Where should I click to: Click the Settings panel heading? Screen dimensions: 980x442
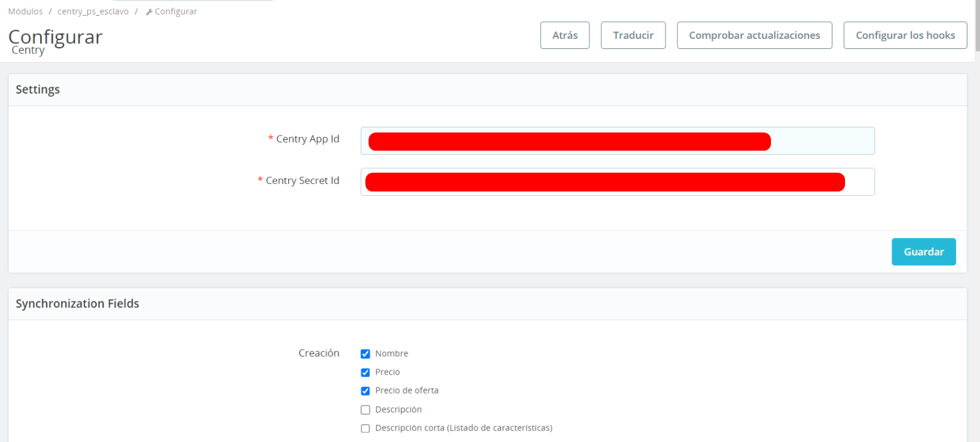tap(38, 90)
